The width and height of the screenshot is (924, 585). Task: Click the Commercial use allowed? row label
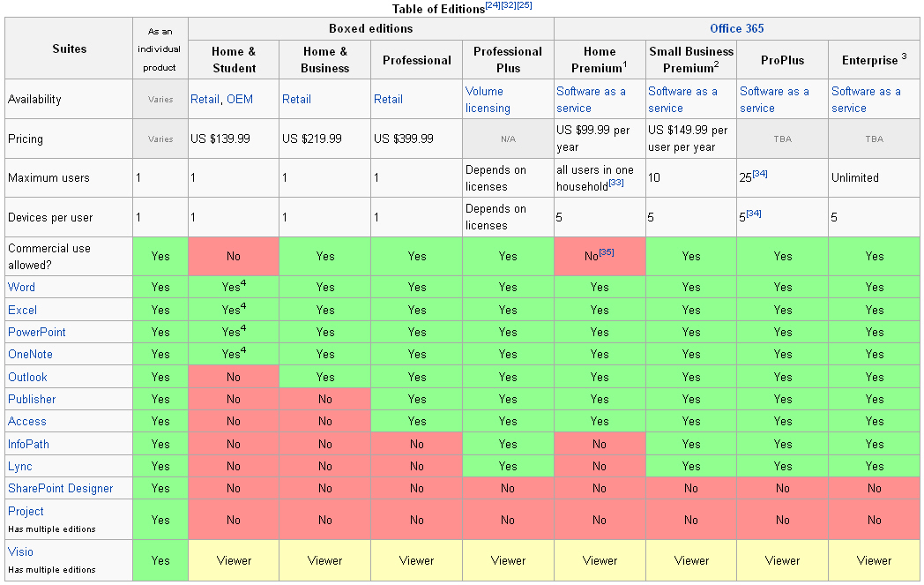[69, 257]
